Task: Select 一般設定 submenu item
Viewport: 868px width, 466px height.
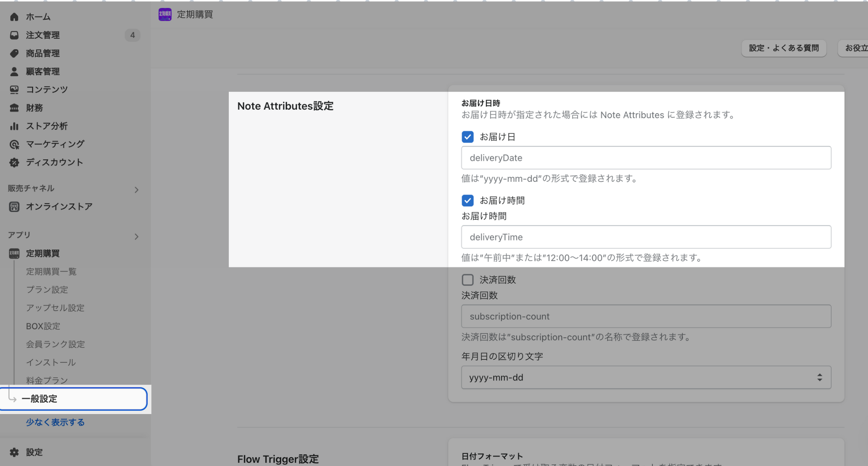Action: pos(74,399)
